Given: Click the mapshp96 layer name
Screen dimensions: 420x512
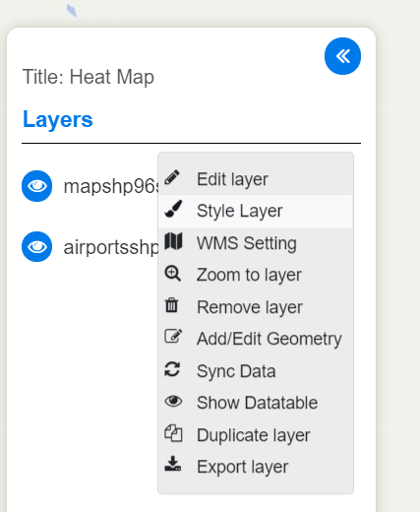Looking at the screenshot, I should [x=111, y=186].
